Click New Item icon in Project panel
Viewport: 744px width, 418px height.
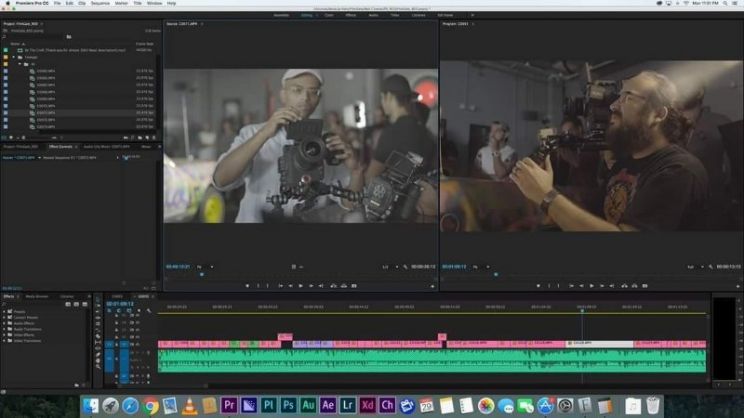147,138
